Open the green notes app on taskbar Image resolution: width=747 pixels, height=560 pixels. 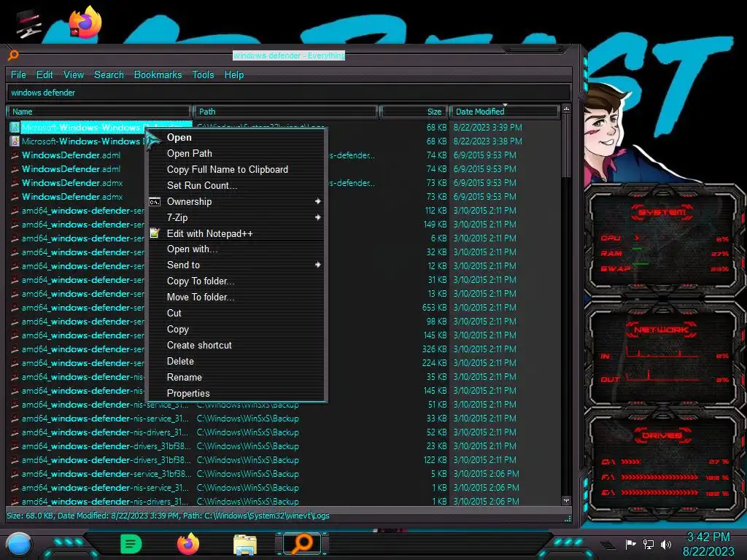coord(131,544)
